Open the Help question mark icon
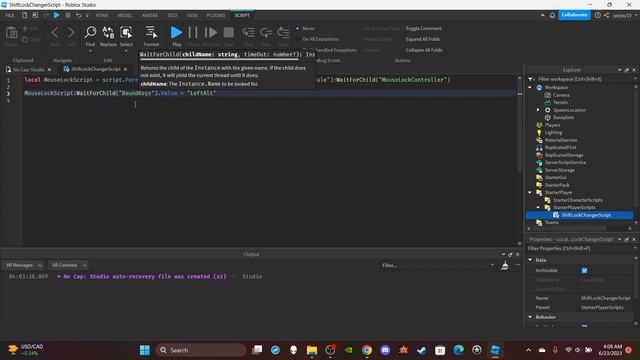The height and width of the screenshot is (360, 640). [x=598, y=15]
